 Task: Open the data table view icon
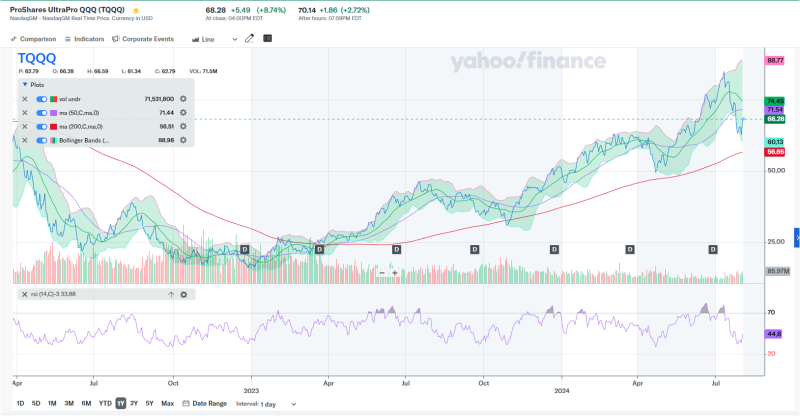267,39
